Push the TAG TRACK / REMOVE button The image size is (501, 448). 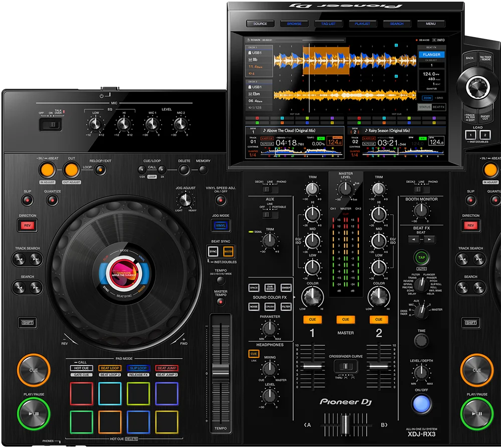485,59
